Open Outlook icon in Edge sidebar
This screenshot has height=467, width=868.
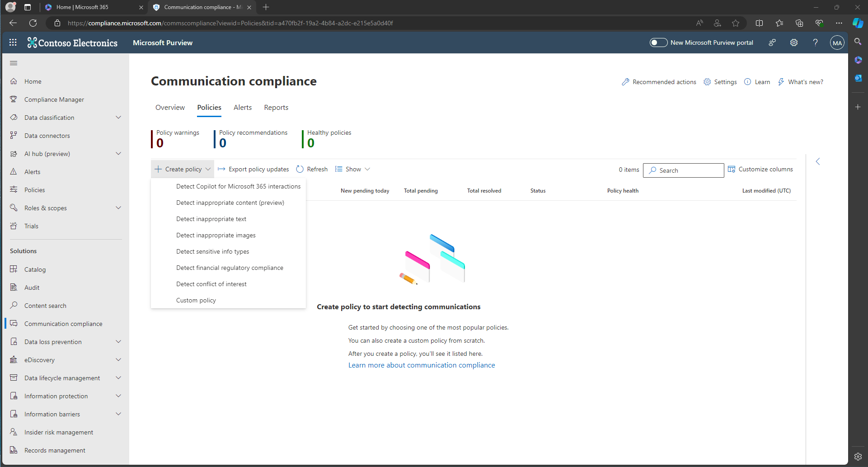[x=858, y=78]
